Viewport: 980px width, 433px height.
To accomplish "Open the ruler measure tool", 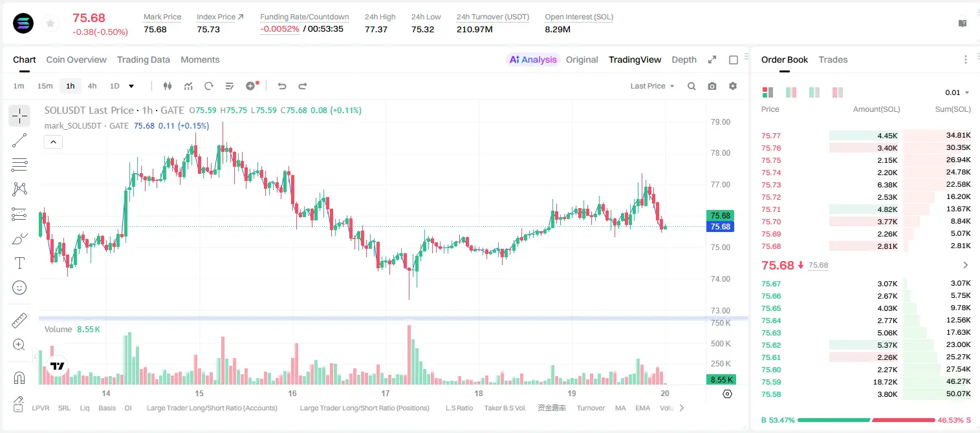I will tap(19, 320).
